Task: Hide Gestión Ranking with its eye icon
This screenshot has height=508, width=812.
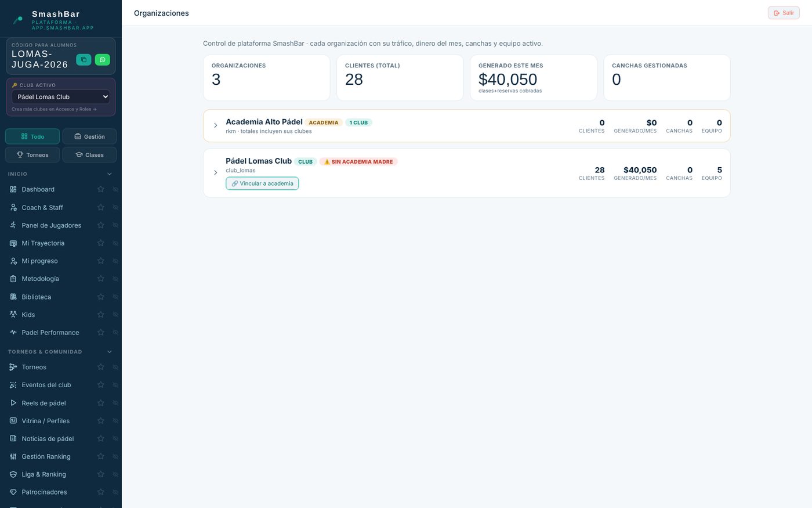Action: (115, 456)
